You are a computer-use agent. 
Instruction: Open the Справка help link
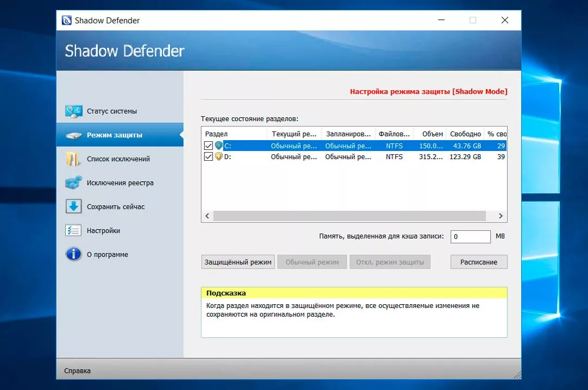77,371
